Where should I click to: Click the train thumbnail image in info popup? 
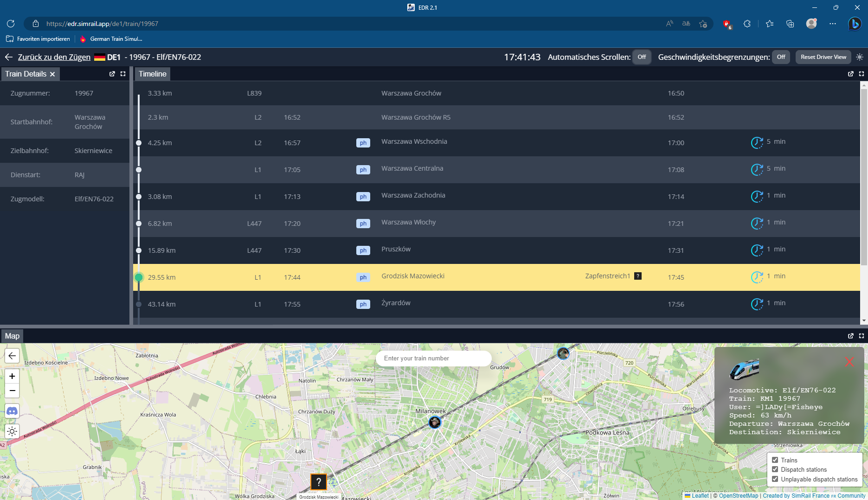(744, 369)
